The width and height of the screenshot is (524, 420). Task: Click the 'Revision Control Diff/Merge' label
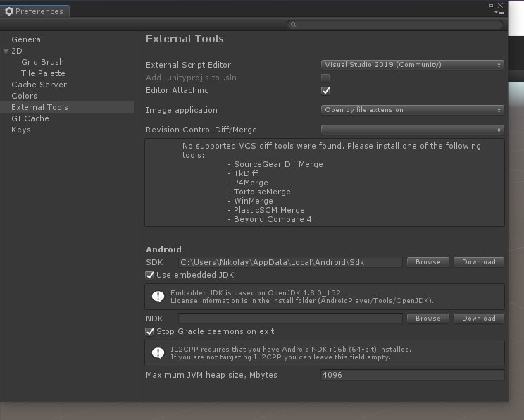201,130
